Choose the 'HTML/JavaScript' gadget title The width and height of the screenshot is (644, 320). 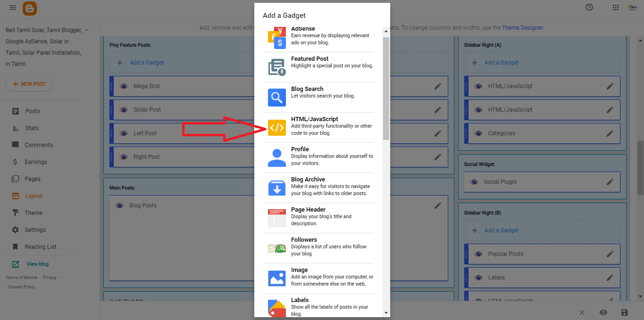(315, 119)
